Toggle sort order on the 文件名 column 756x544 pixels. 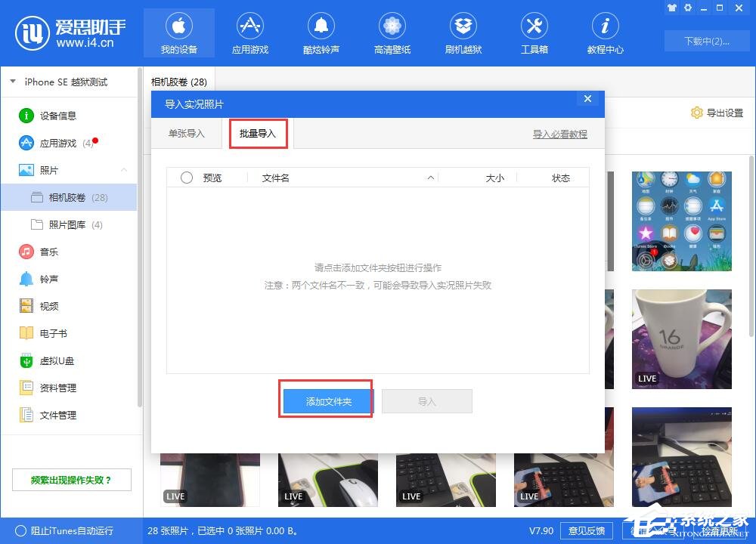coord(275,178)
